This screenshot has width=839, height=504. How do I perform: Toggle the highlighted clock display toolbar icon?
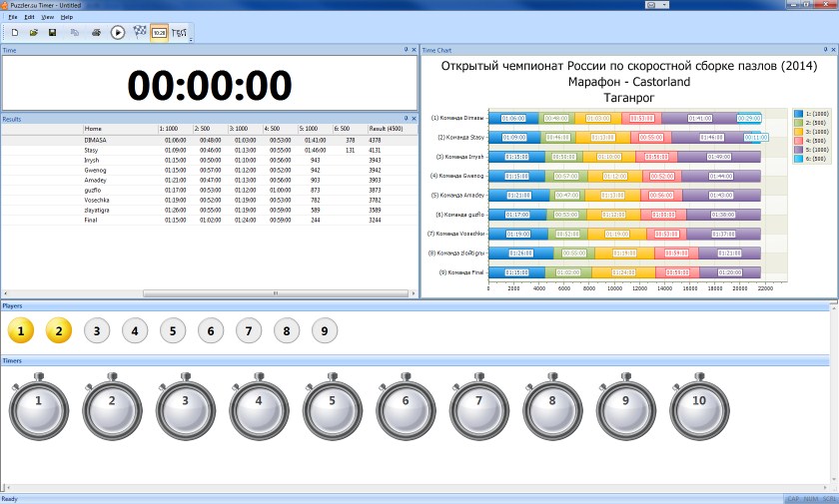159,32
